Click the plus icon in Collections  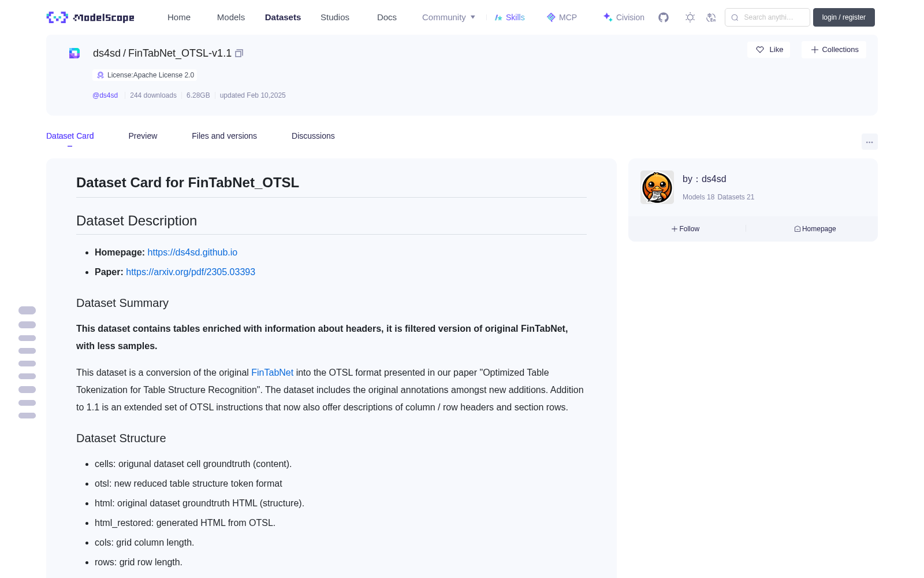click(x=815, y=50)
